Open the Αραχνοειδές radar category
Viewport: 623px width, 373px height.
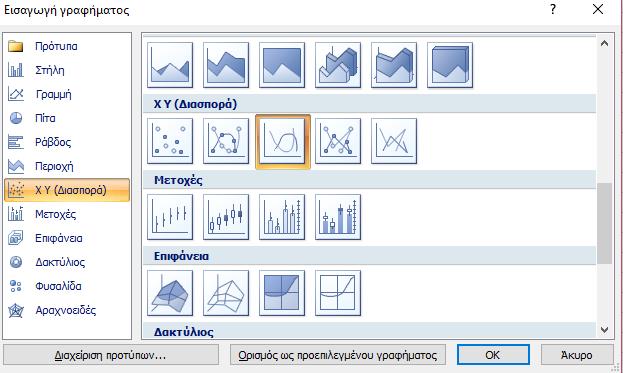(x=67, y=310)
